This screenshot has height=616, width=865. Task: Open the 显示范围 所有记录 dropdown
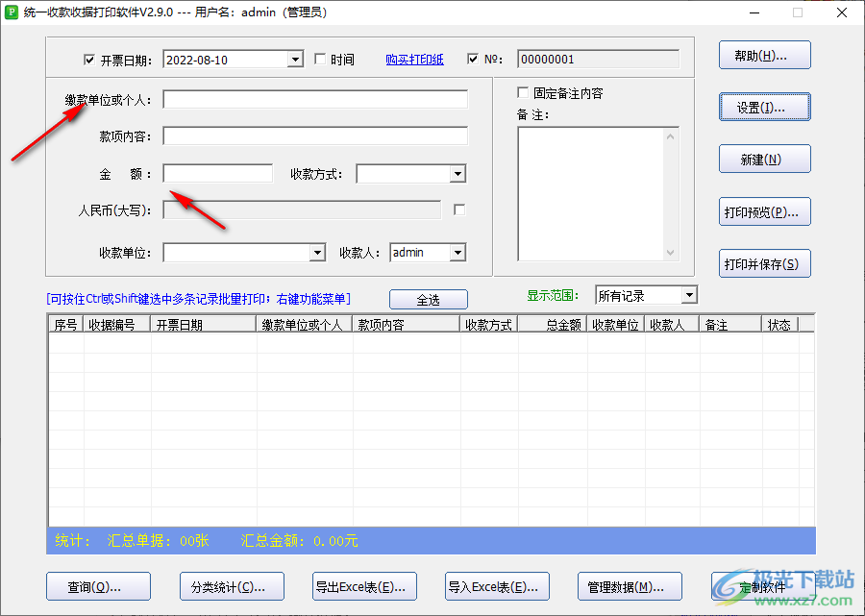[x=688, y=296]
